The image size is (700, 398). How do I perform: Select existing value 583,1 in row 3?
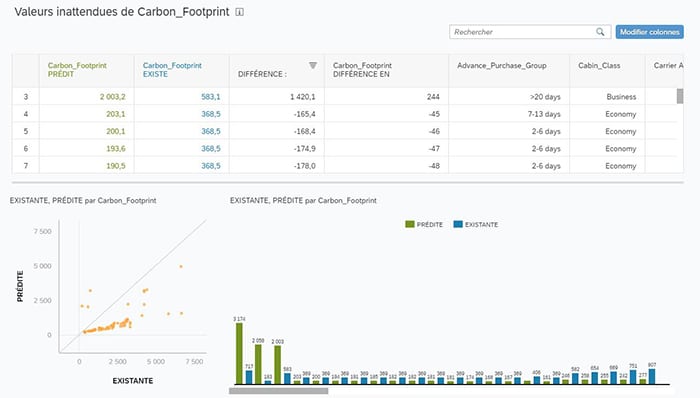211,97
